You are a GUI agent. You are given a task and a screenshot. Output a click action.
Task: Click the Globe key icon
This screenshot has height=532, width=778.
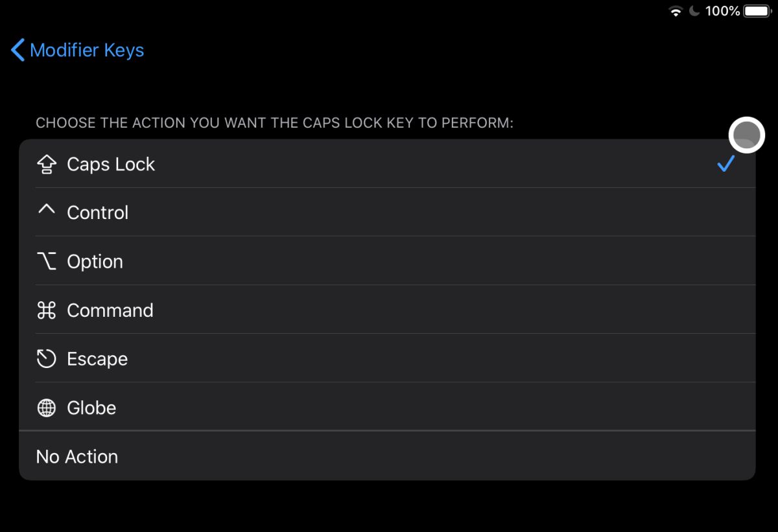pyautogui.click(x=46, y=408)
